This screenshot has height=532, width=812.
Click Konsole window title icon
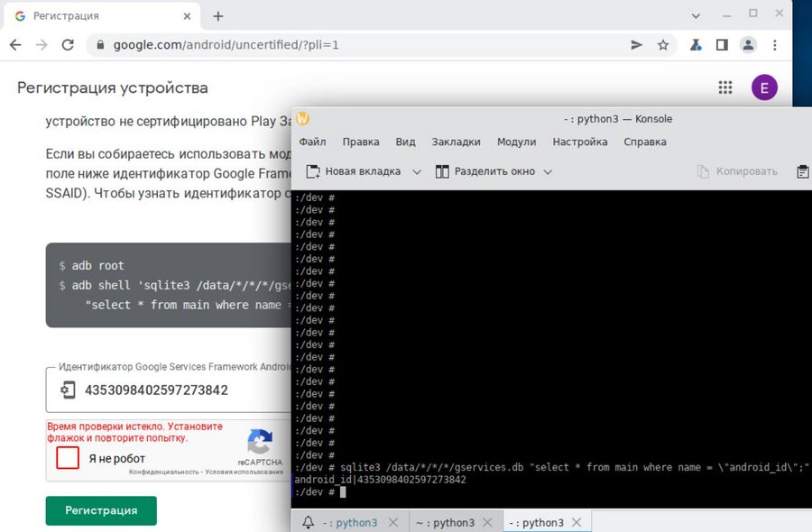point(302,119)
